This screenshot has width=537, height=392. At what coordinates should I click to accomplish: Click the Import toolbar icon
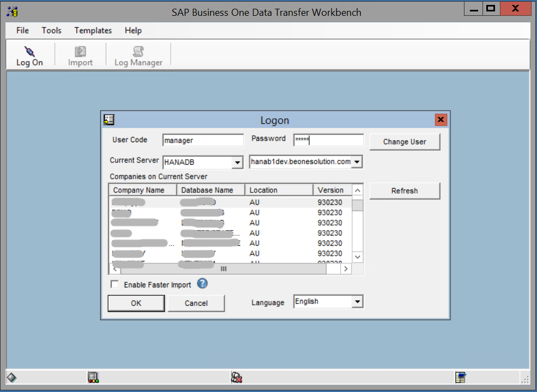tap(80, 56)
